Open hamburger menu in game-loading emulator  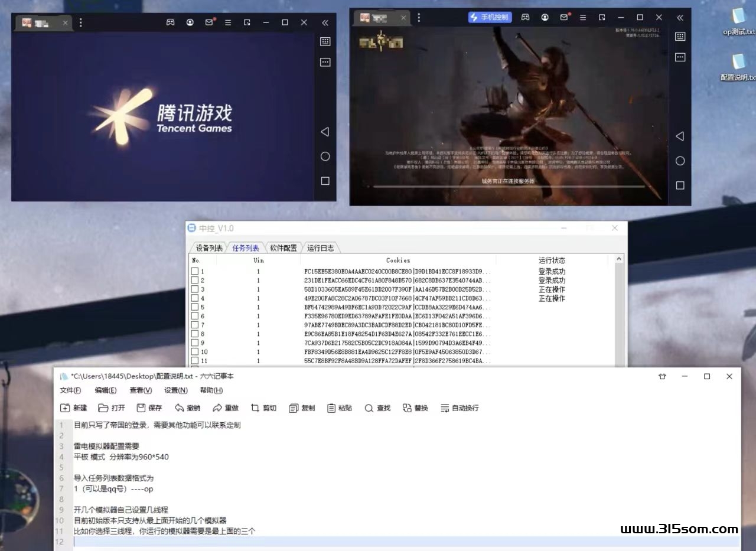(583, 18)
